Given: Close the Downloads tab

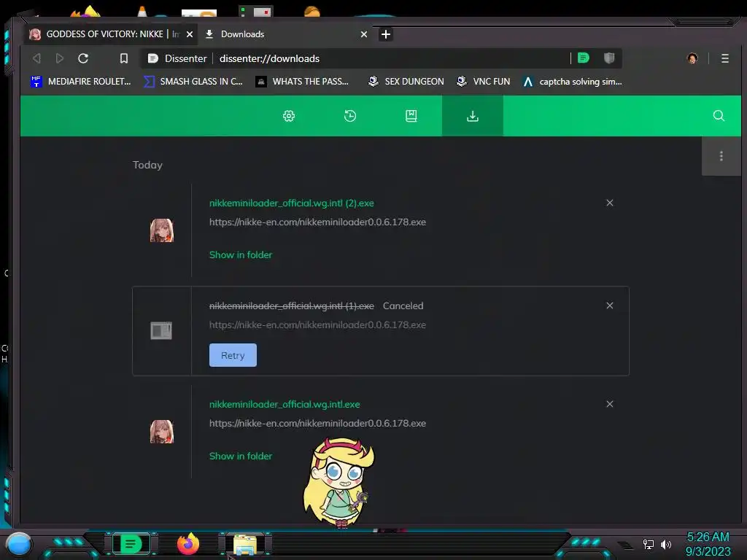Looking at the screenshot, I should (364, 34).
